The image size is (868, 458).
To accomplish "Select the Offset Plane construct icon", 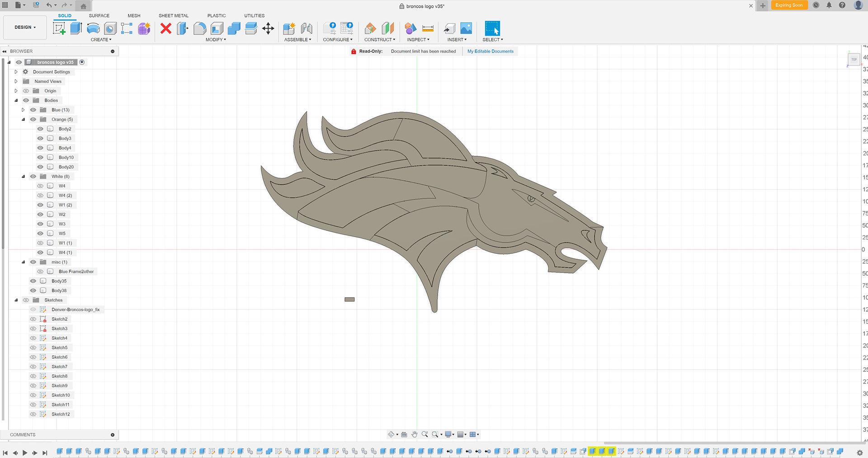I will click(x=370, y=28).
